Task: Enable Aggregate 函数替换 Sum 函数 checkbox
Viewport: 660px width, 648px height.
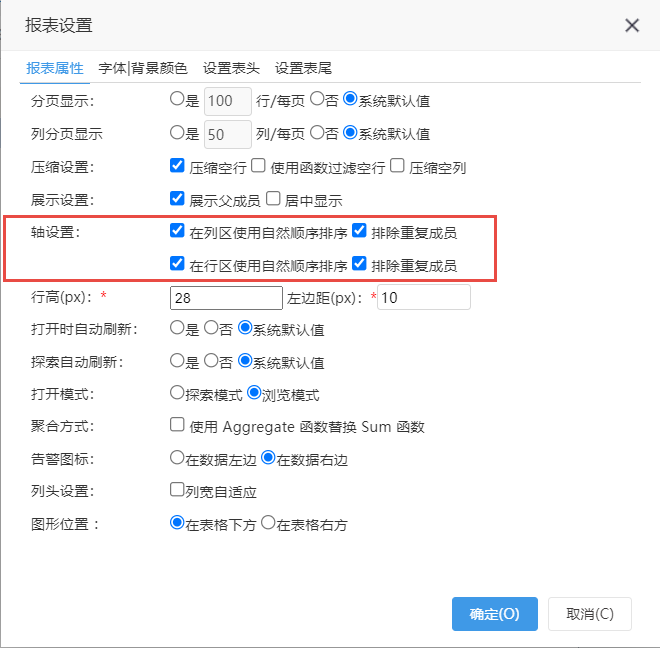Action: [177, 424]
